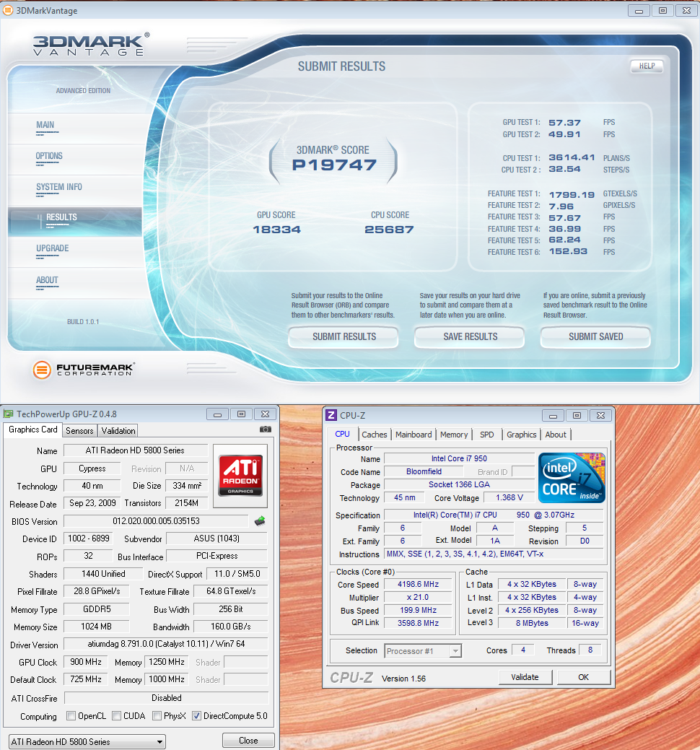Click the ATI Radeon logo in GPU-Z
Viewport: 700px width, 750px height.
click(240, 475)
